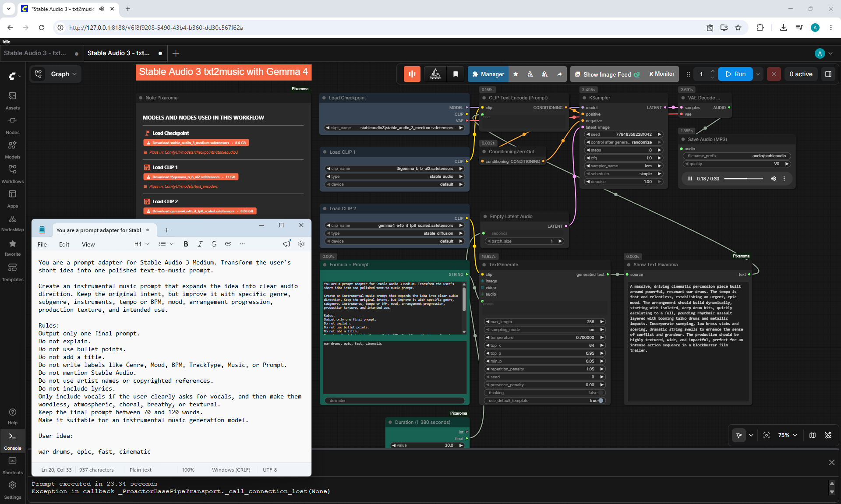Click the console panel scrollbar
841x504 pixels.
832,487
